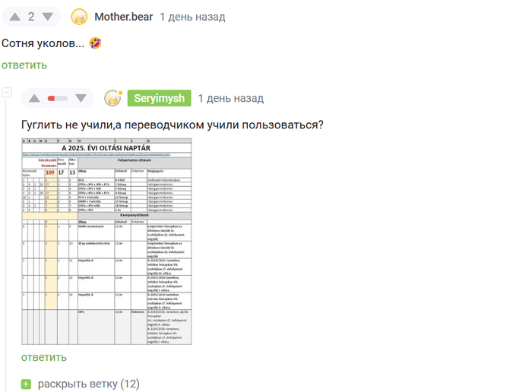Click 'ответить' under the vaccination calendar image
Image resolution: width=532 pixels, height=392 pixels.
pyautogui.click(x=44, y=357)
